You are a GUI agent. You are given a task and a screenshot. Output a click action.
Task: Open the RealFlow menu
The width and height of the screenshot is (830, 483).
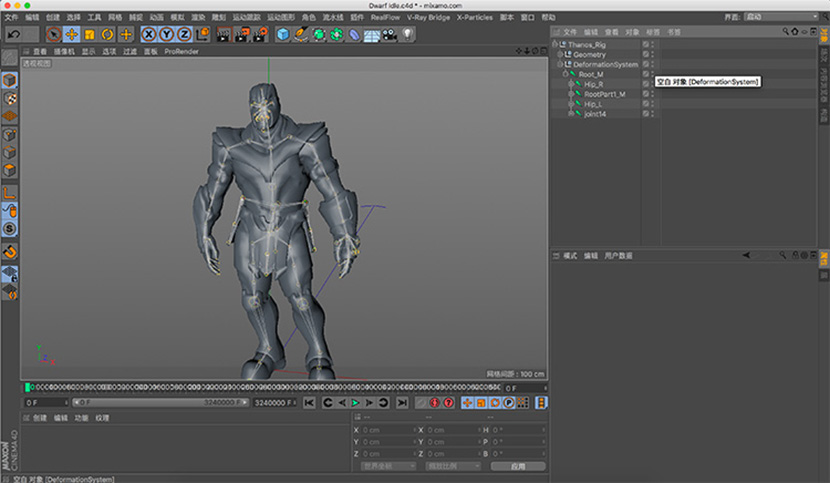coord(385,17)
